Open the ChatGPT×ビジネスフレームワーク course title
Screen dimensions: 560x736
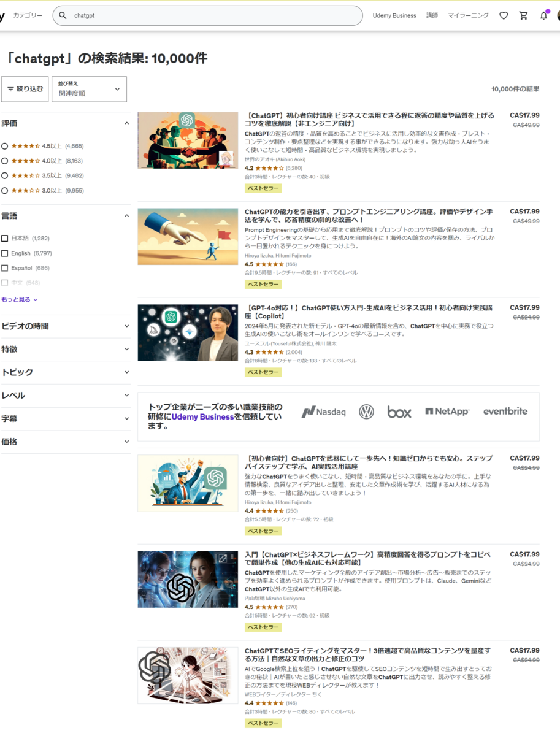[368, 558]
